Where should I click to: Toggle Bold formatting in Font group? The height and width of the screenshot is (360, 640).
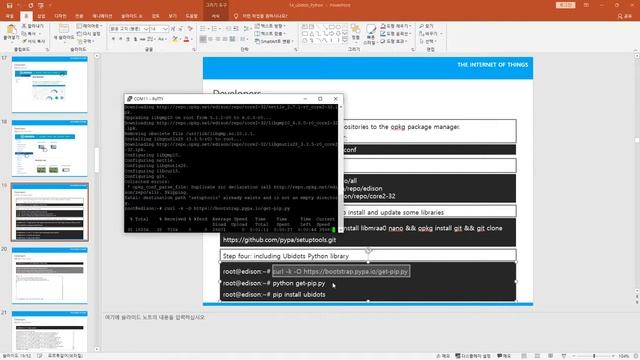(113, 39)
